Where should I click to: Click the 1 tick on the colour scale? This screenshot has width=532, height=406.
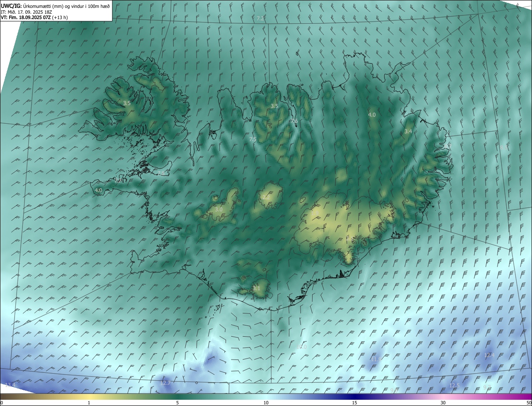pyautogui.click(x=89, y=403)
